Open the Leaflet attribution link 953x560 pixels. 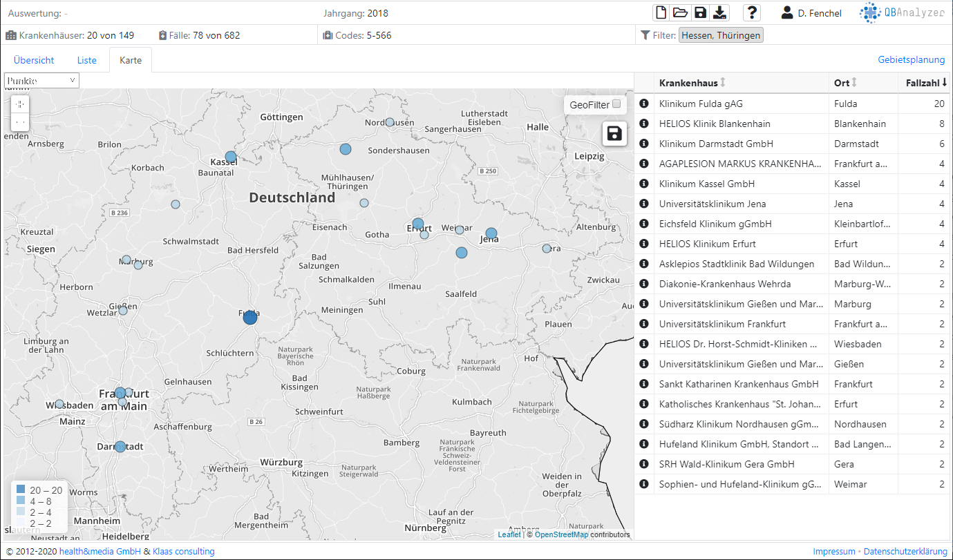509,534
